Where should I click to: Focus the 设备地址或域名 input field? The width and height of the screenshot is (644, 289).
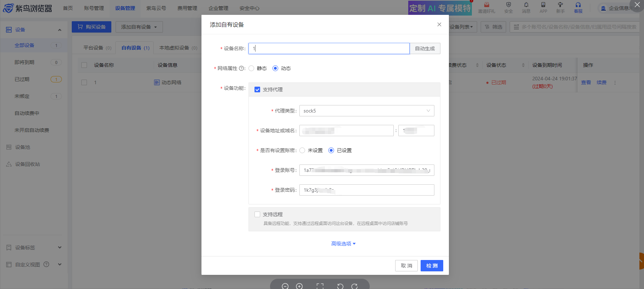tap(346, 131)
